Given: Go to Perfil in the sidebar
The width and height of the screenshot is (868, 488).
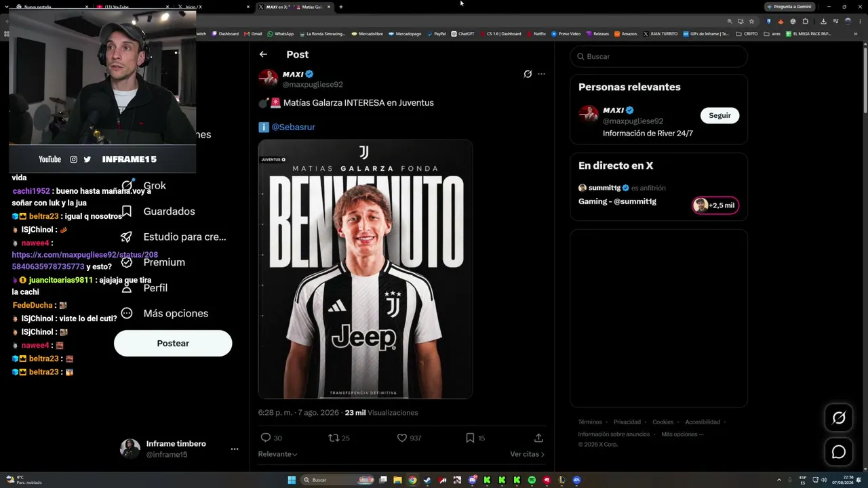Looking at the screenshot, I should (x=144, y=288).
